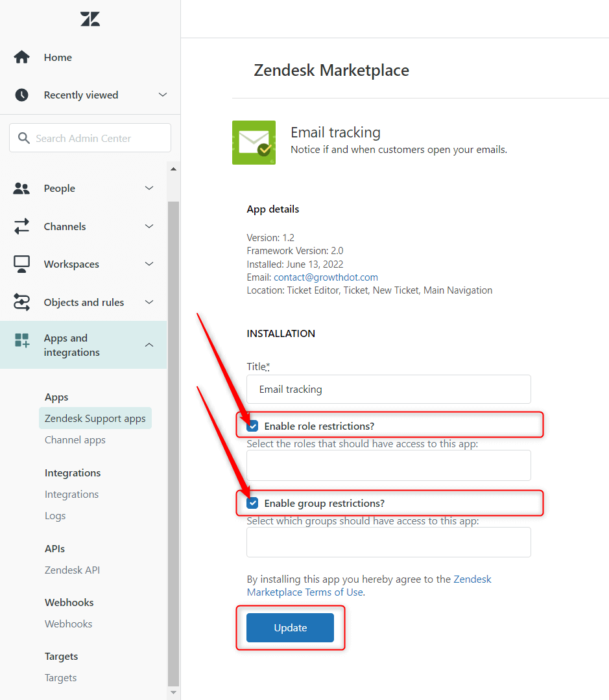The image size is (609, 700).
Task: Click the 'Framework Version: 2.0' text
Action: 295,250
